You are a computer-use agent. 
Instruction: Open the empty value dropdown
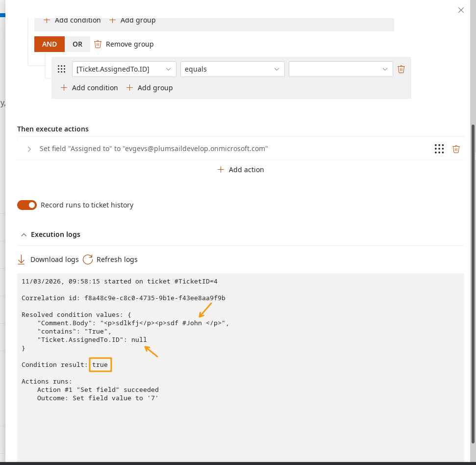point(341,69)
